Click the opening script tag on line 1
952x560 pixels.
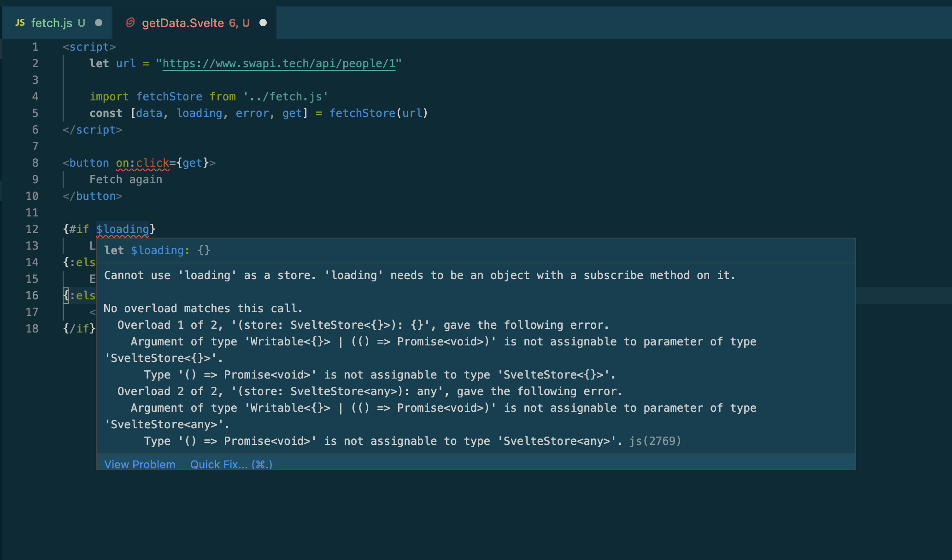coord(89,47)
